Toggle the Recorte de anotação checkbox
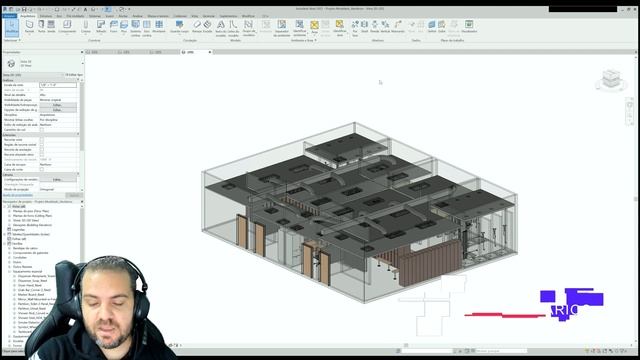The height and width of the screenshot is (360, 640). pos(42,149)
